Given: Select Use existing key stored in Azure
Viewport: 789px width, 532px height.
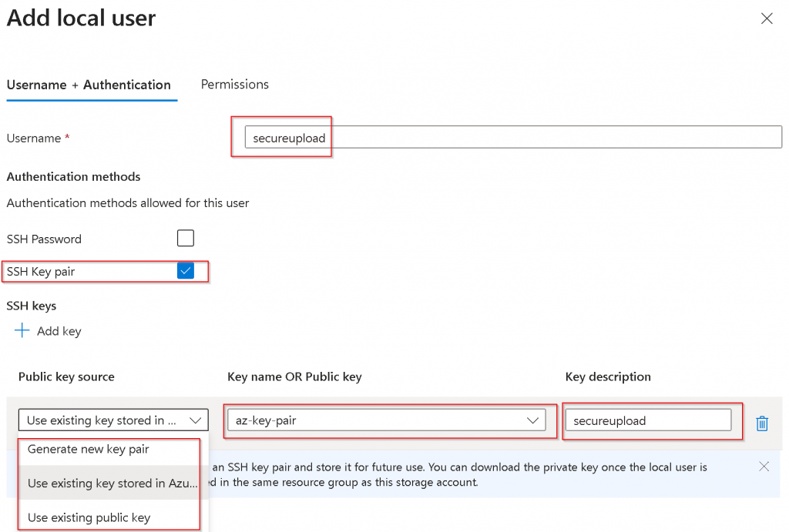Looking at the screenshot, I should 112,483.
